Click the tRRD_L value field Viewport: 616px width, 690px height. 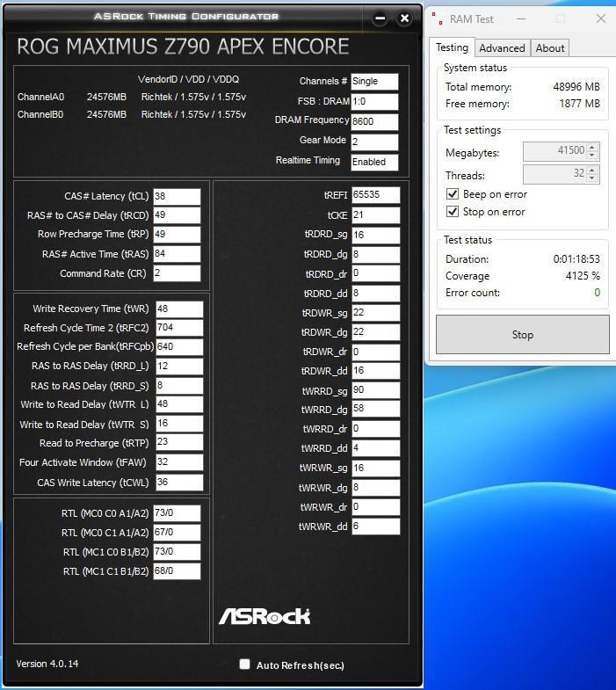(179, 367)
